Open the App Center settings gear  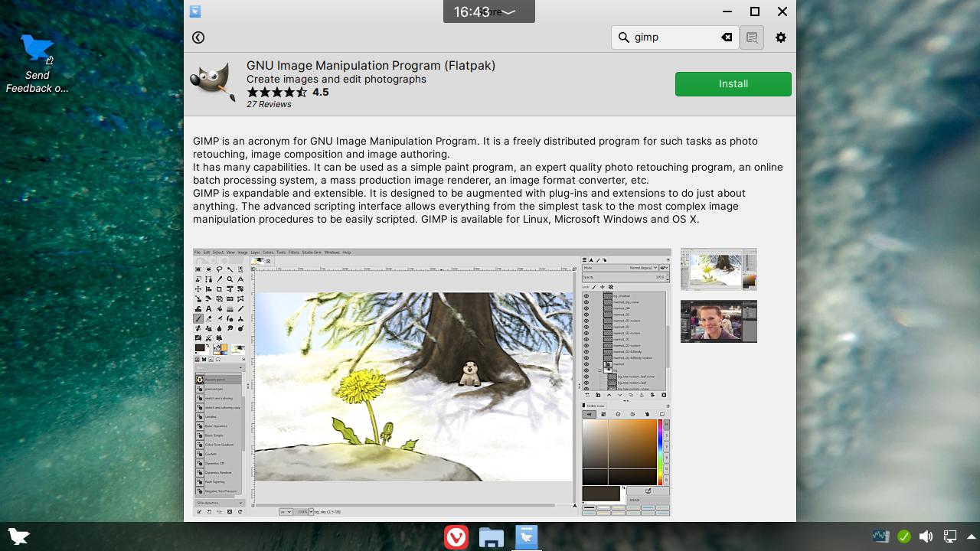(x=781, y=37)
